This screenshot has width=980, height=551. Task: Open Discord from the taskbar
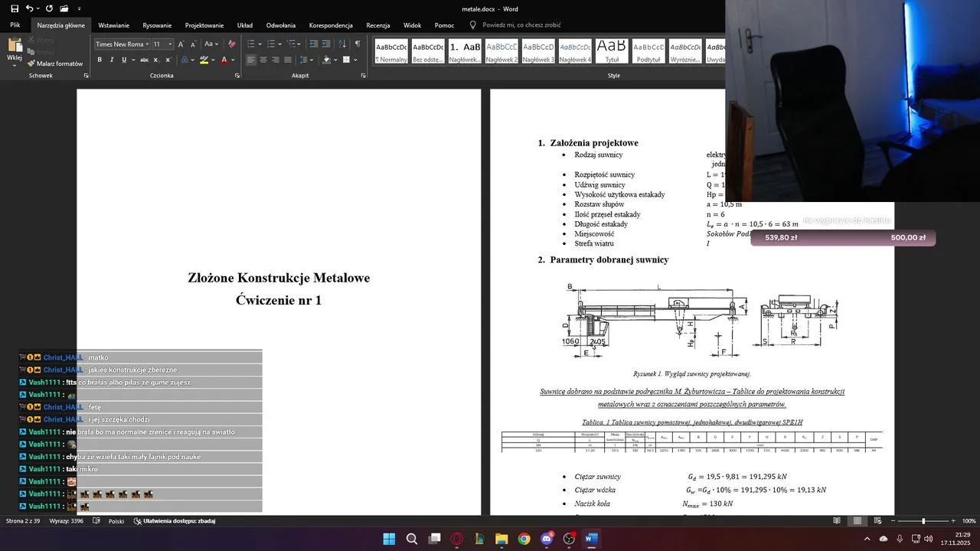point(547,539)
